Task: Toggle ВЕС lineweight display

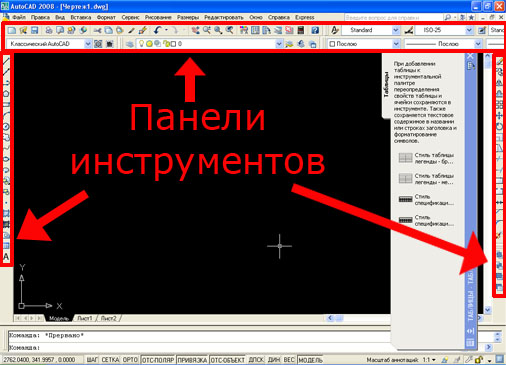Action: [x=289, y=360]
